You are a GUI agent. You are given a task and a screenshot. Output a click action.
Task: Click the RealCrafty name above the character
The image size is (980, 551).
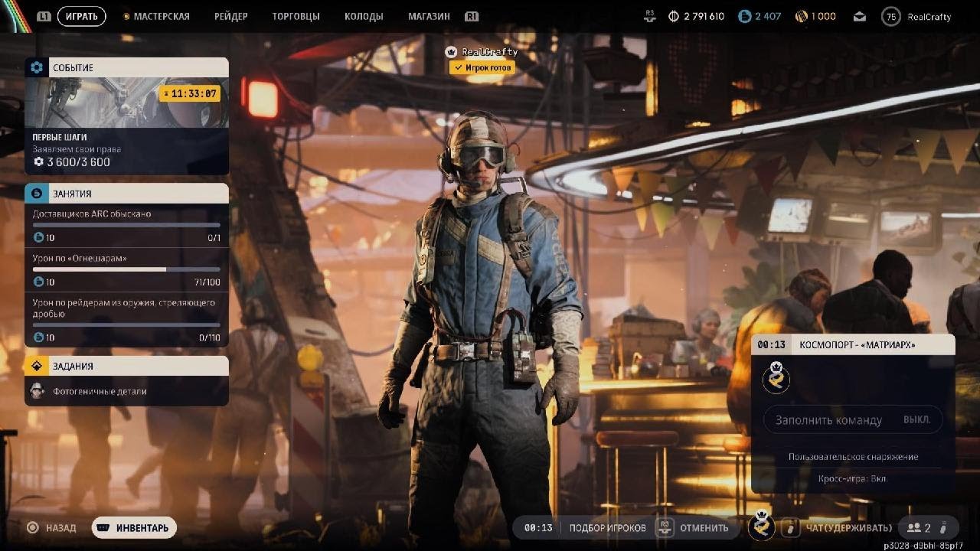point(490,52)
